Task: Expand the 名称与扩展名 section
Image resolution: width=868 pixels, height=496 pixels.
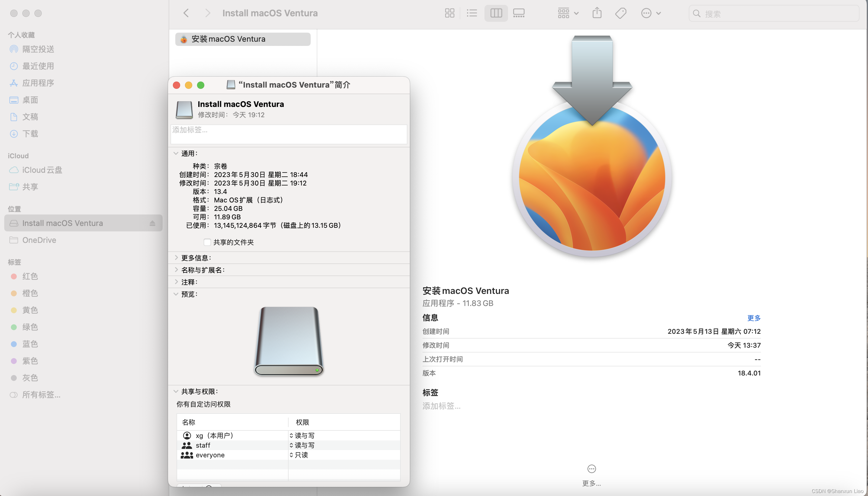Action: point(176,270)
